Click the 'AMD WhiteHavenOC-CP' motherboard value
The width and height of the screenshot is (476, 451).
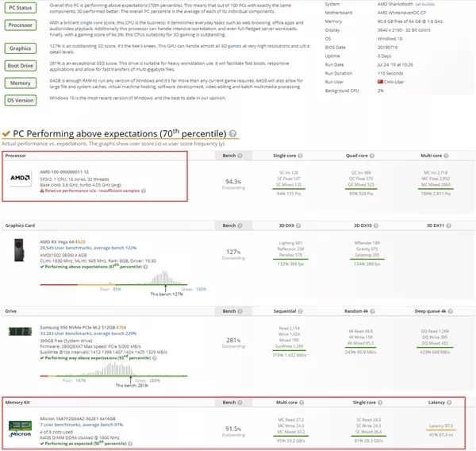[401, 13]
